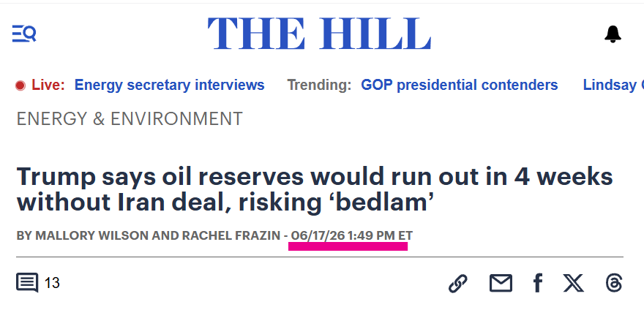Open GOP presidential contenders trending link

[x=459, y=85]
